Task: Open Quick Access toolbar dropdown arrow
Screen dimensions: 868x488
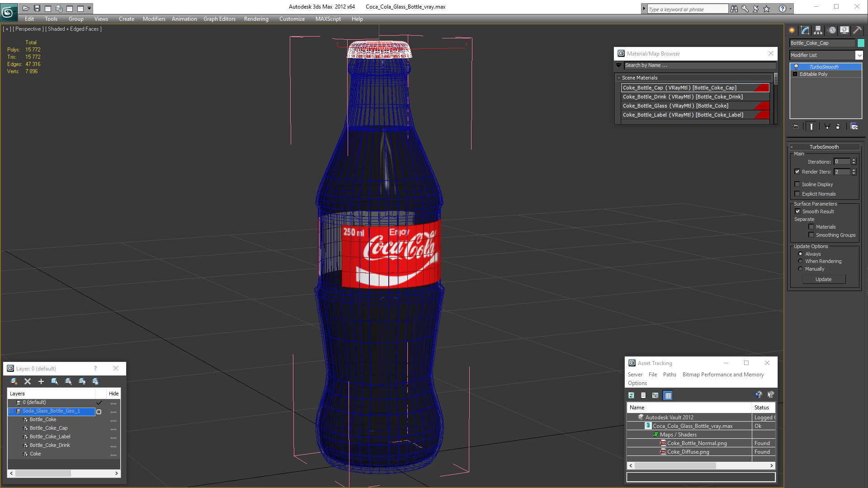Action: click(90, 8)
